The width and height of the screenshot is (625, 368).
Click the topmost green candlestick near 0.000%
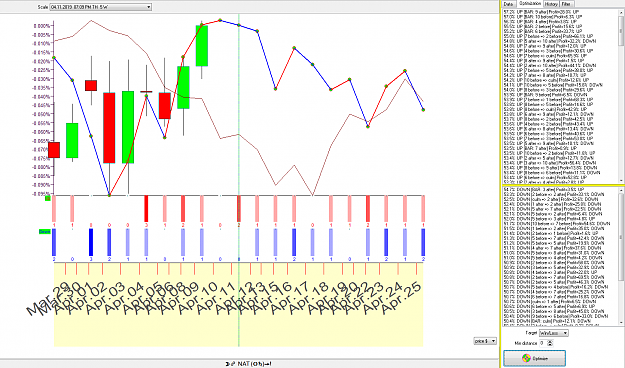[202, 45]
